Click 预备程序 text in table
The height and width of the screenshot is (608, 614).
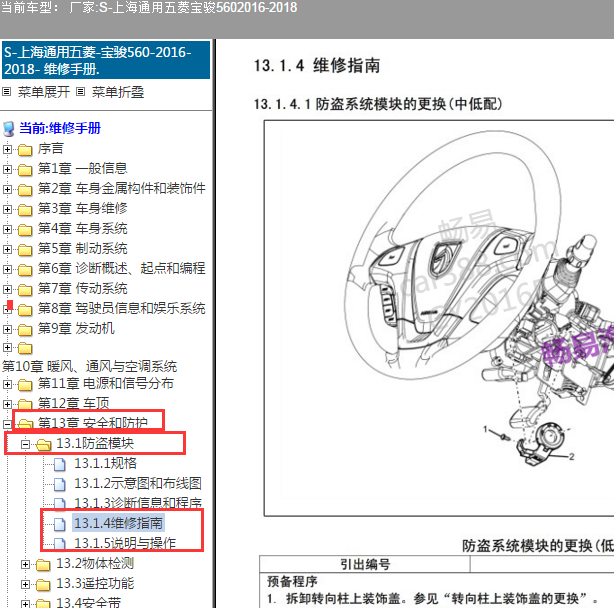coord(292,581)
